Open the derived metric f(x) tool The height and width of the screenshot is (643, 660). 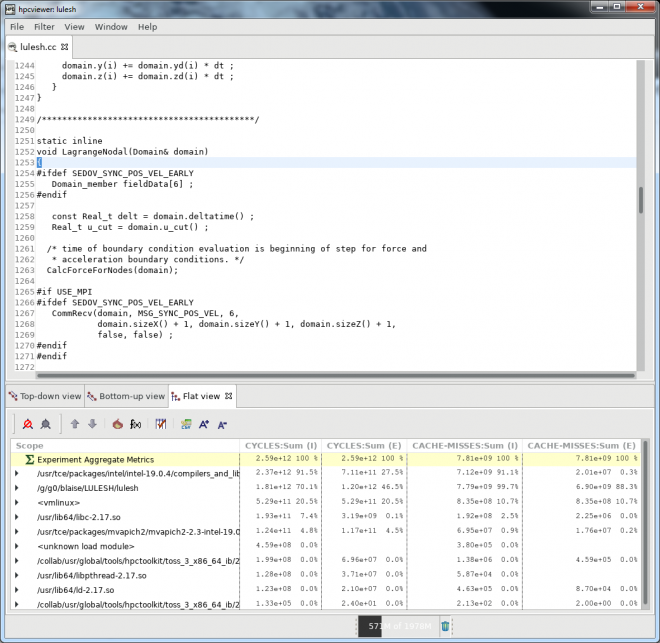(136, 424)
